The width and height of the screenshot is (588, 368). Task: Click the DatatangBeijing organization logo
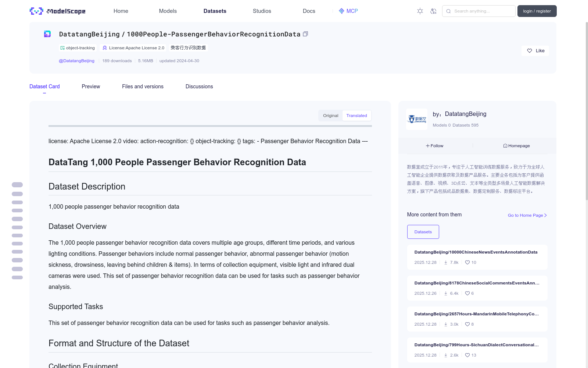[417, 119]
